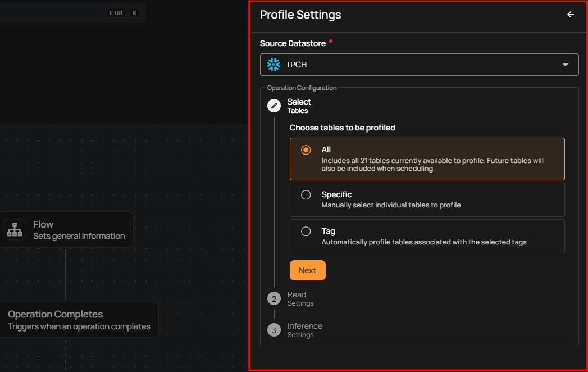Click the pencil icon beside Select Tables

274,106
